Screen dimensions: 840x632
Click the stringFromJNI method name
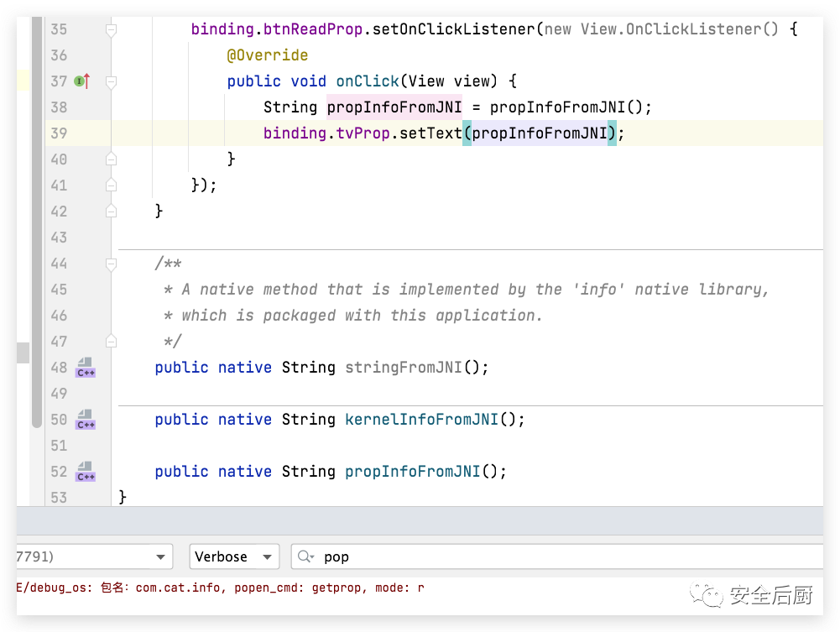point(403,368)
